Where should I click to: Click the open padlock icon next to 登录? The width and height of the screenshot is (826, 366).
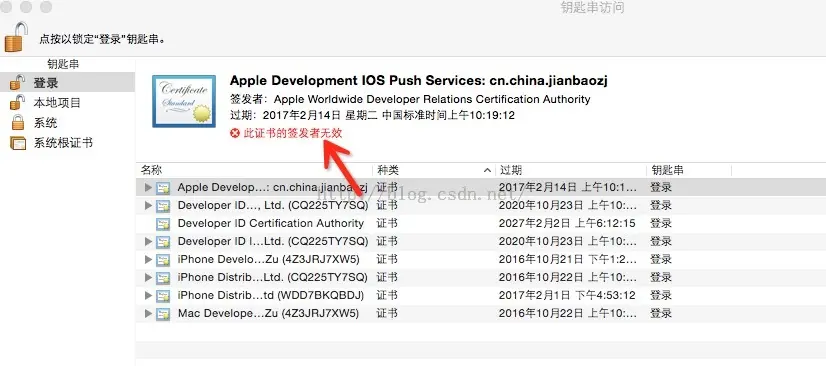click(x=17, y=82)
